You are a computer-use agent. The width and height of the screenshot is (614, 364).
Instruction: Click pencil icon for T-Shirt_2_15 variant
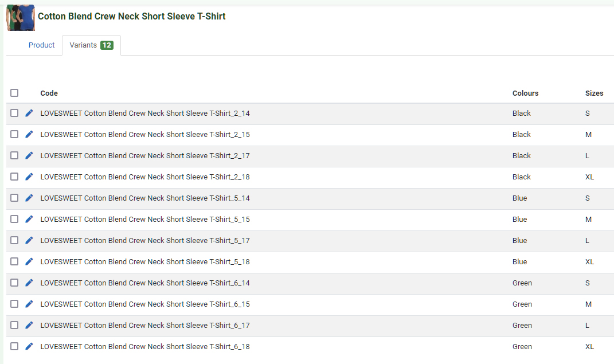click(x=29, y=134)
